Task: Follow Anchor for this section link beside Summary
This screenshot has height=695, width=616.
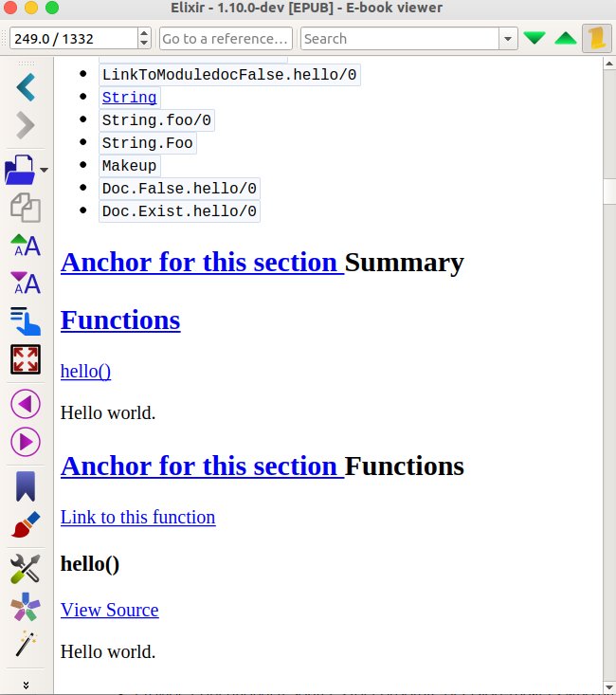Action: [202, 263]
